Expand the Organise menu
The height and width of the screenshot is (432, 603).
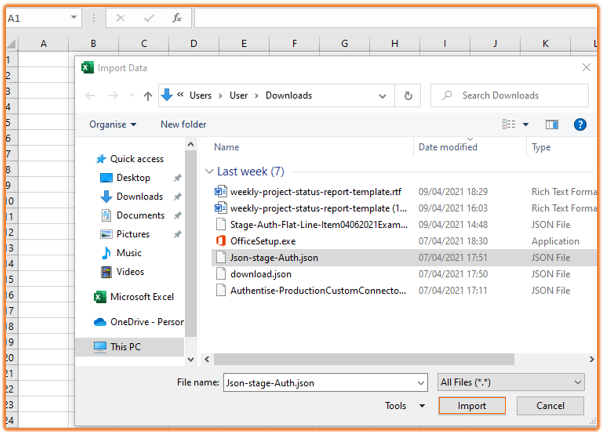pyautogui.click(x=112, y=125)
